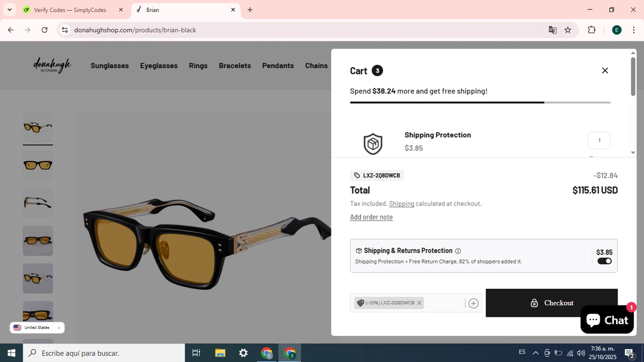Viewport: 644px width, 362px height.
Task: Show hidden system tray icons
Action: pos(535,353)
